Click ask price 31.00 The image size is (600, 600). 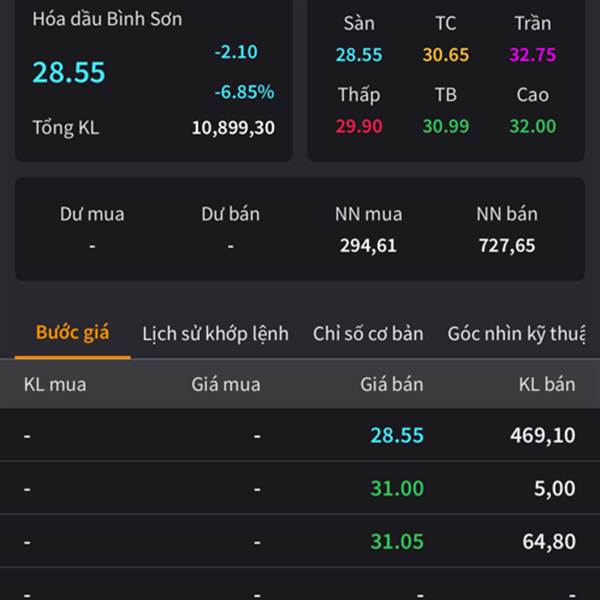(x=397, y=489)
